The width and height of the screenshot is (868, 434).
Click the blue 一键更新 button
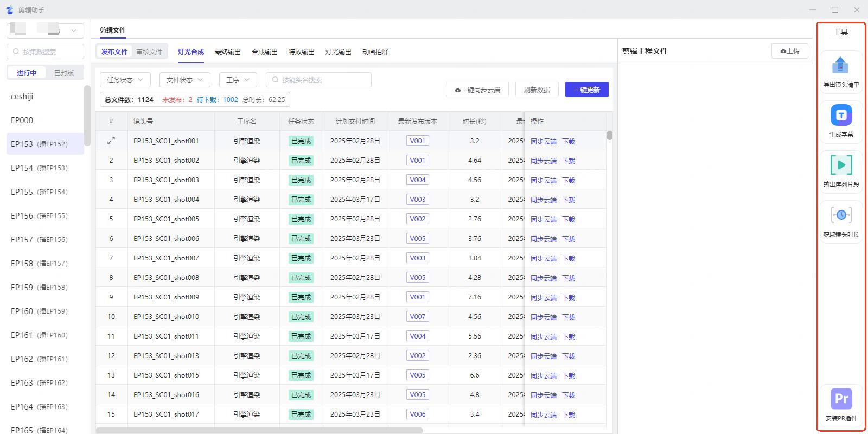tap(586, 90)
